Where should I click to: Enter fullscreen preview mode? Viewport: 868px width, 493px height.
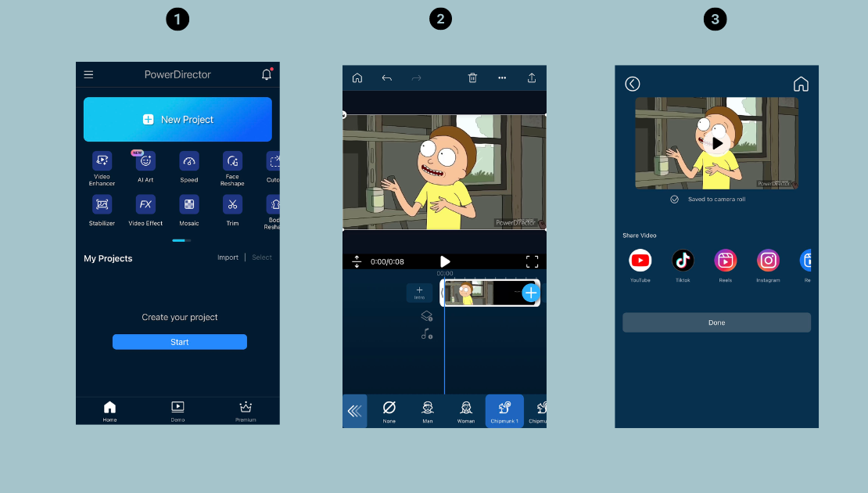click(532, 261)
